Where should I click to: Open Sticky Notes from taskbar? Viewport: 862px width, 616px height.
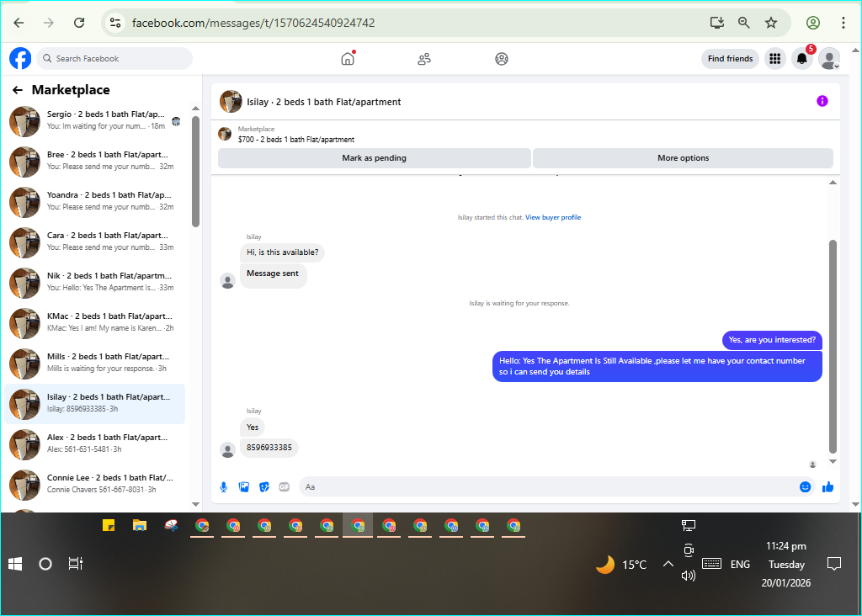(109, 525)
